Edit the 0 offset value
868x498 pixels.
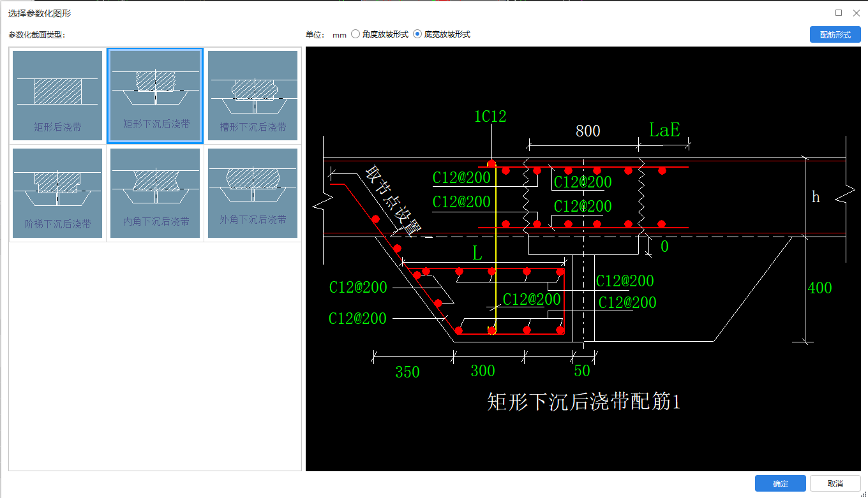tap(664, 247)
